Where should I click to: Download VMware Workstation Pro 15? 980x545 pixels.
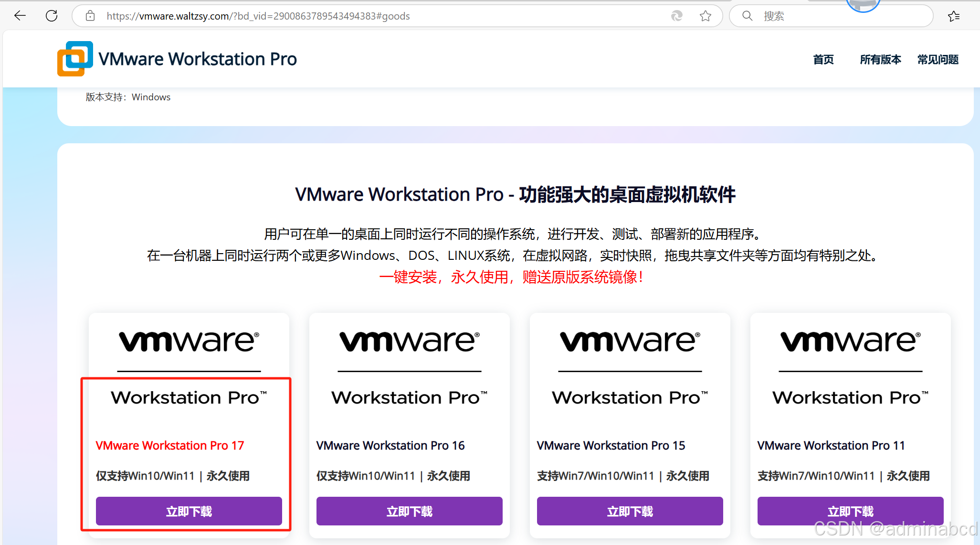630,511
